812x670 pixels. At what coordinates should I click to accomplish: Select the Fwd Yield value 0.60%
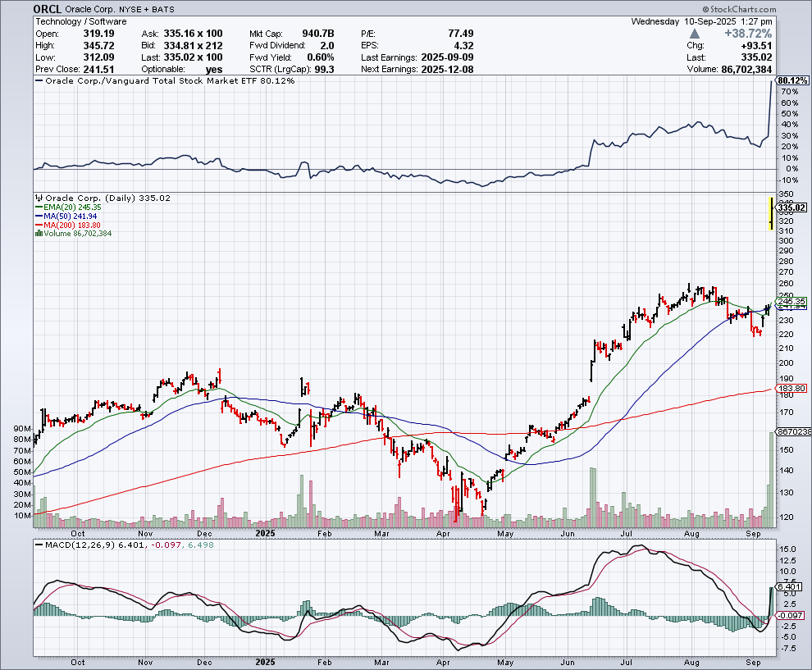(321, 57)
